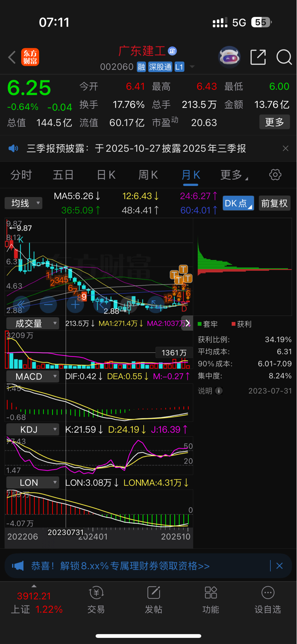Tap the 20230731 crosshair date marker
The height and width of the screenshot is (644, 297).
[66, 532]
